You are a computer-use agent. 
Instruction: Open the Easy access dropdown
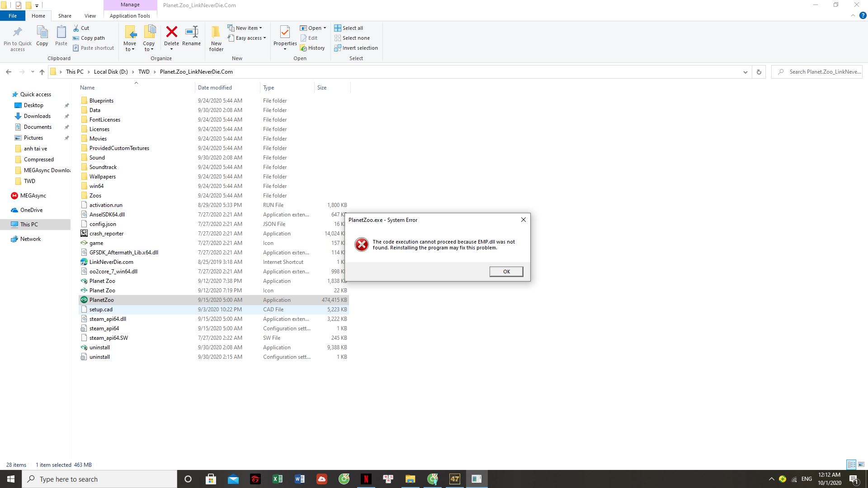(x=247, y=38)
